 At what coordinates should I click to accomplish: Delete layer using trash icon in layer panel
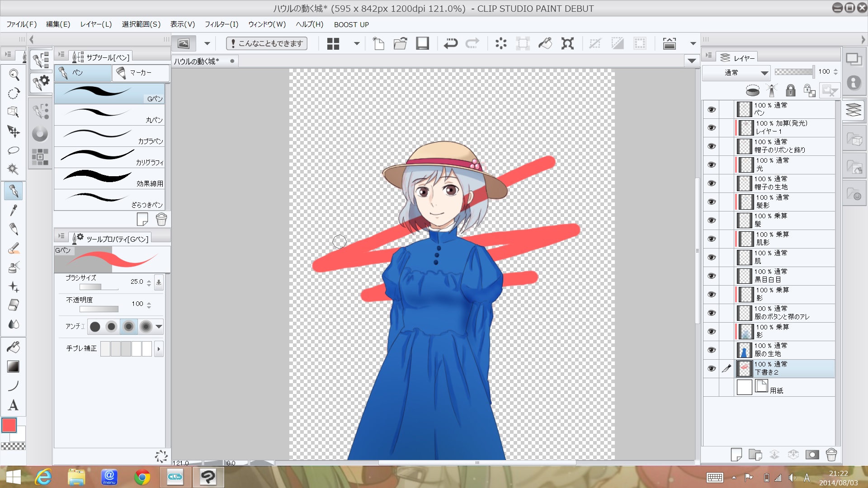pos(831,455)
